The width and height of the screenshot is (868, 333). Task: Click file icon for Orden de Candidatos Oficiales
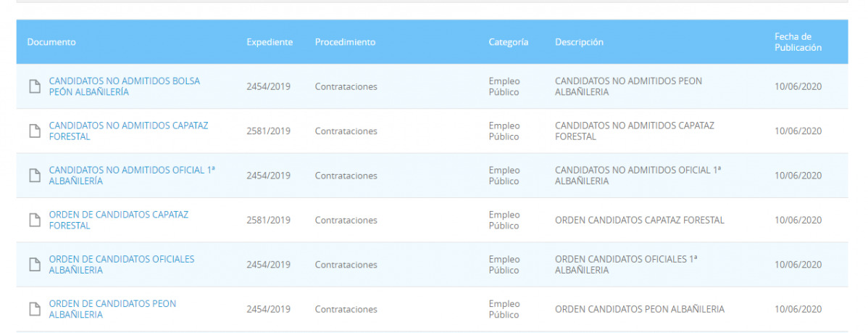[35, 265]
